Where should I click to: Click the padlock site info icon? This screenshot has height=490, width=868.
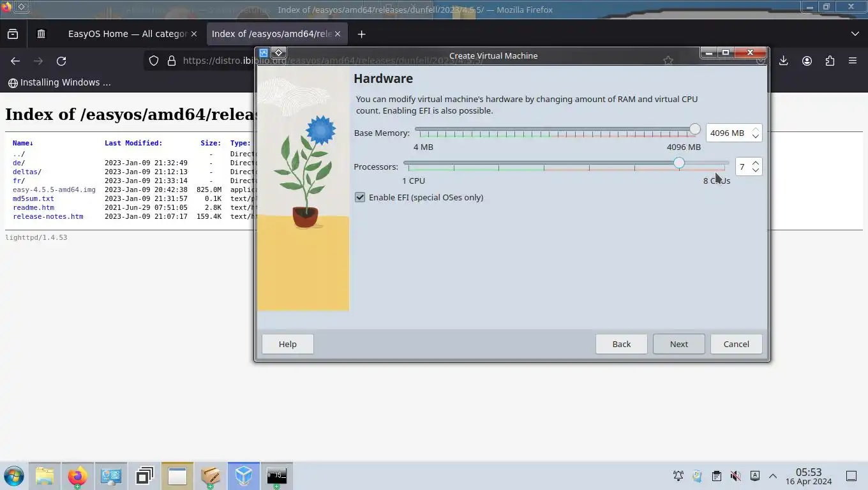pos(171,61)
